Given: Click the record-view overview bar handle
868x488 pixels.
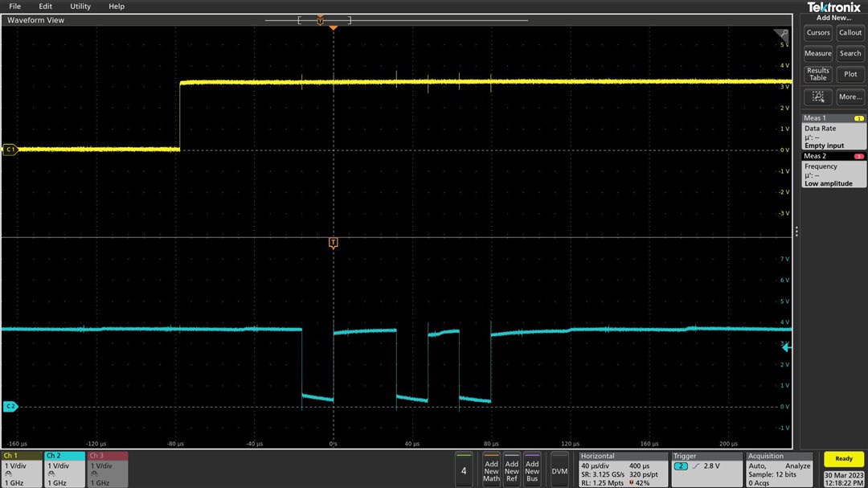Looking at the screenshot, I should coord(320,20).
